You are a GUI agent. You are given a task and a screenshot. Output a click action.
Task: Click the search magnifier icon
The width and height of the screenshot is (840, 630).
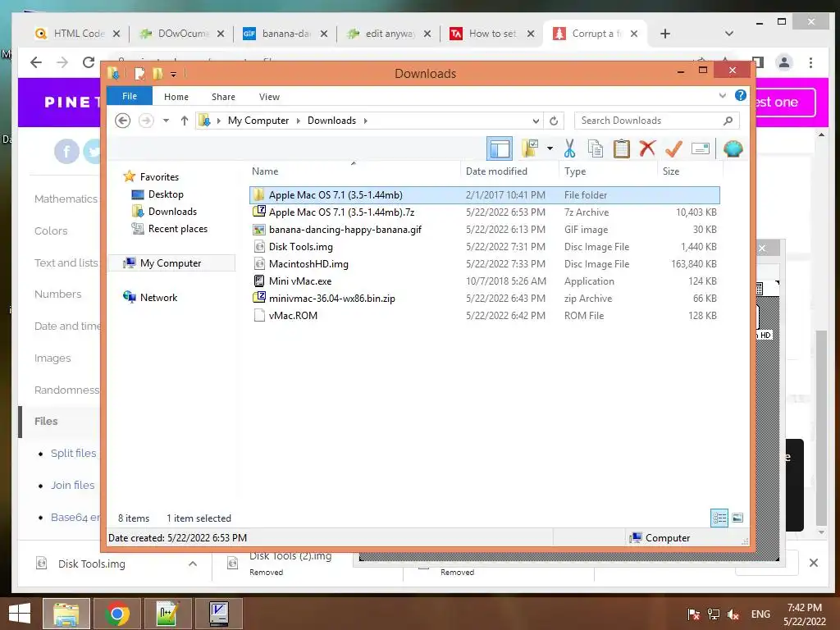coord(728,121)
